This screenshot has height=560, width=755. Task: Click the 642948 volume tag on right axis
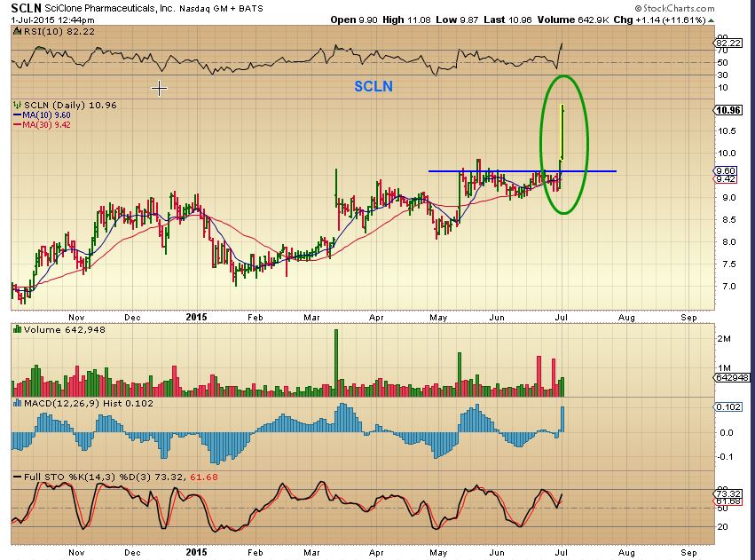tap(732, 377)
